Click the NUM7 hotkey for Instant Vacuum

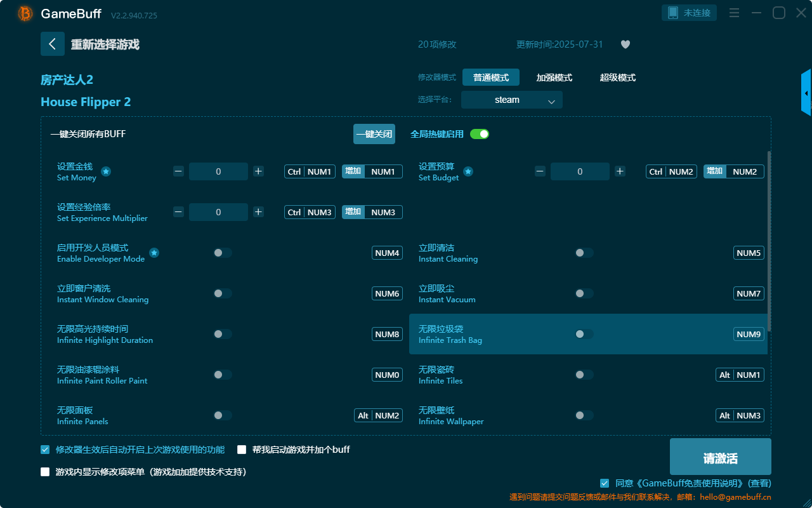pos(749,293)
